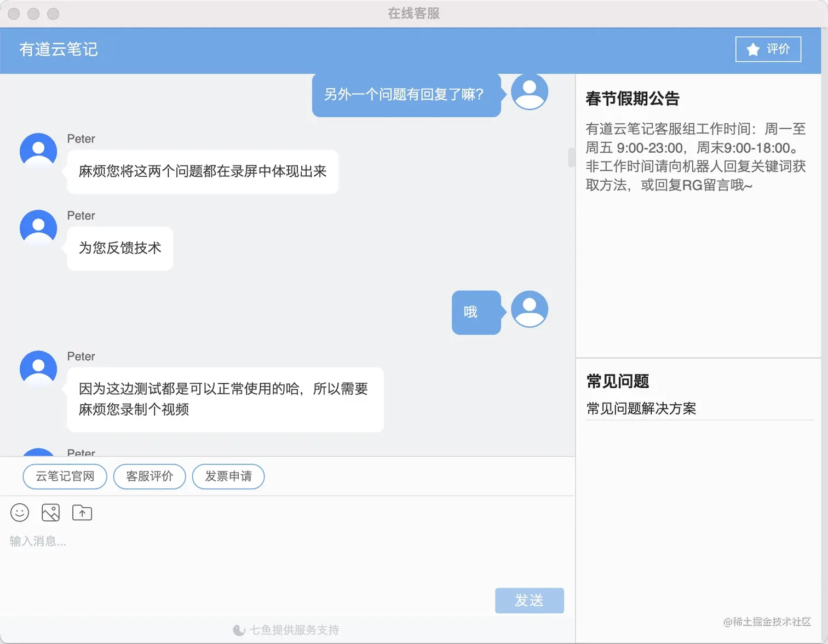The image size is (828, 644).
Task: Click the 常见问题 section heading
Action: (x=618, y=381)
